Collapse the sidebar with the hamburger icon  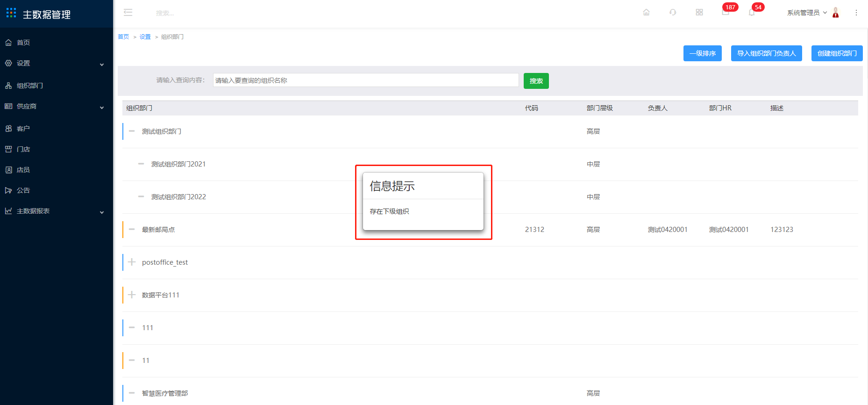pyautogui.click(x=128, y=13)
